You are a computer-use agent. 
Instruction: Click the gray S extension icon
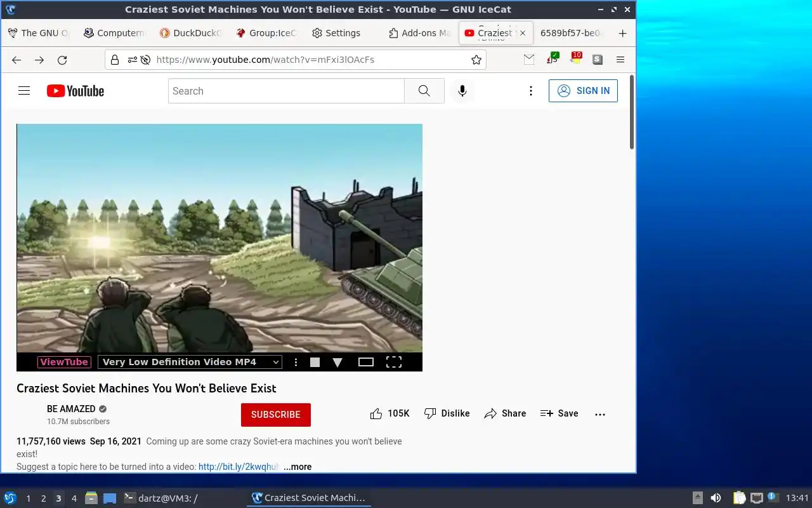coord(598,60)
